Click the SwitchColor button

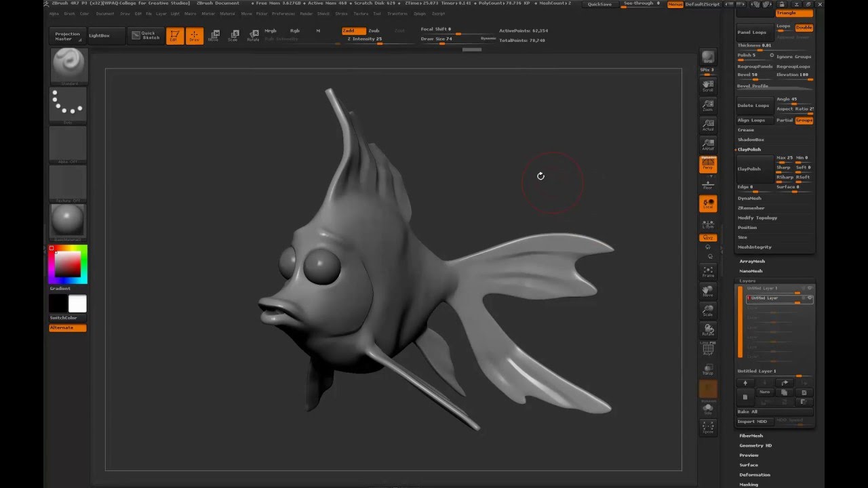click(68, 318)
